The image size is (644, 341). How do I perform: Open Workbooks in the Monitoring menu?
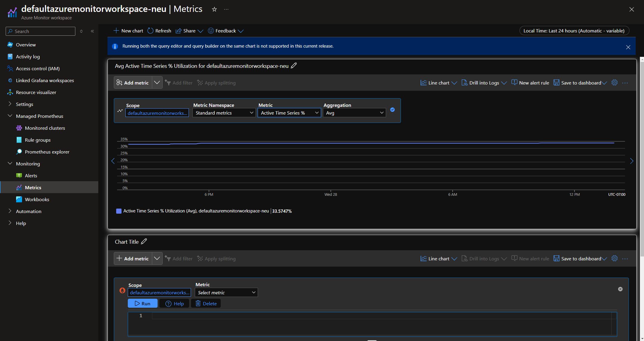click(37, 199)
